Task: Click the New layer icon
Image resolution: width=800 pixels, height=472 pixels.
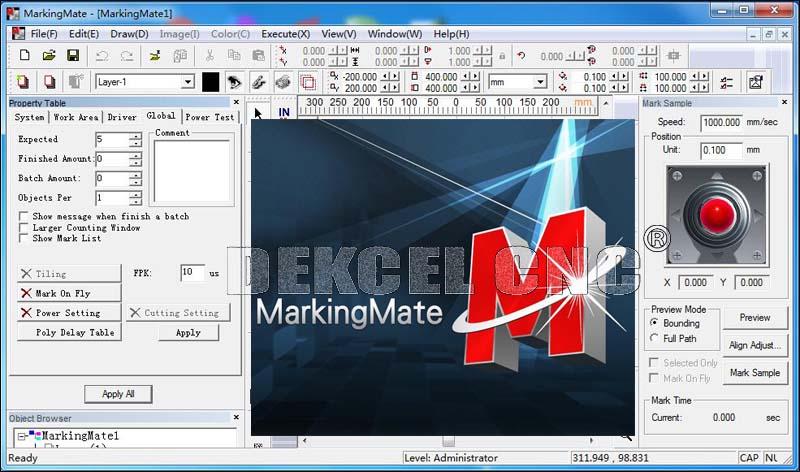Action: pos(22,82)
